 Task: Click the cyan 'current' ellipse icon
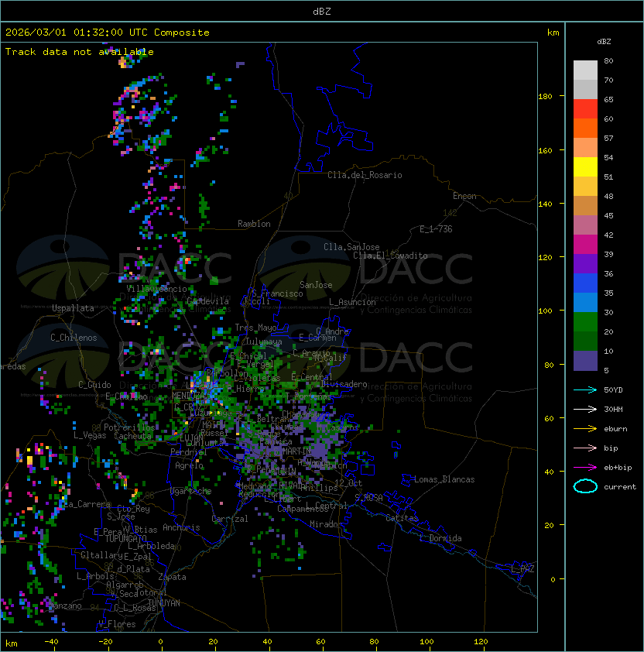point(585,486)
